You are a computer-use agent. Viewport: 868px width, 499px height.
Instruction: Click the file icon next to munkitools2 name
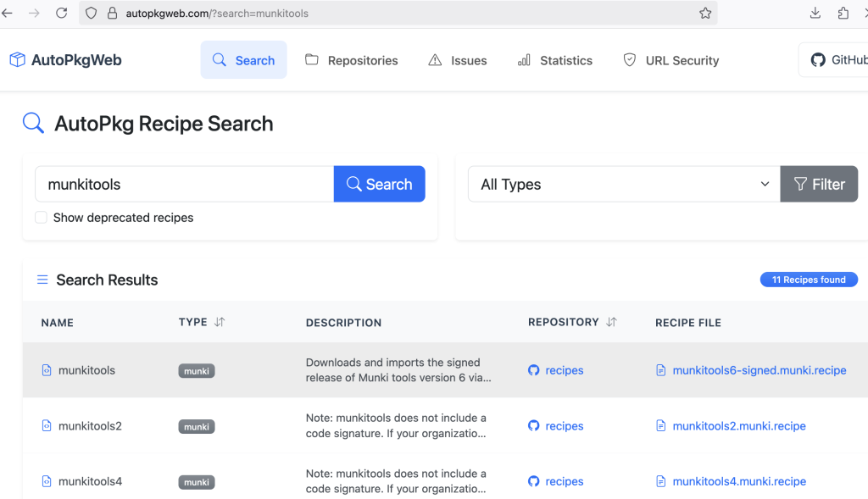click(x=47, y=425)
